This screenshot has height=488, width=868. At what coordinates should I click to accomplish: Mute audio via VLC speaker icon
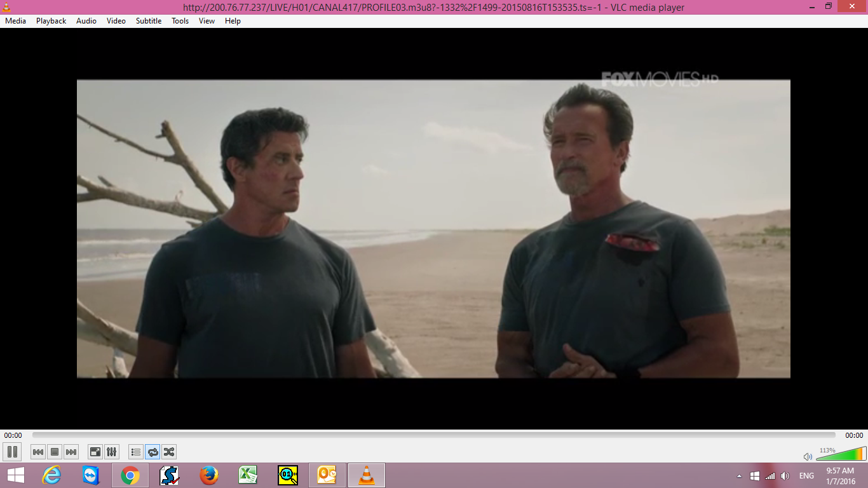808,456
